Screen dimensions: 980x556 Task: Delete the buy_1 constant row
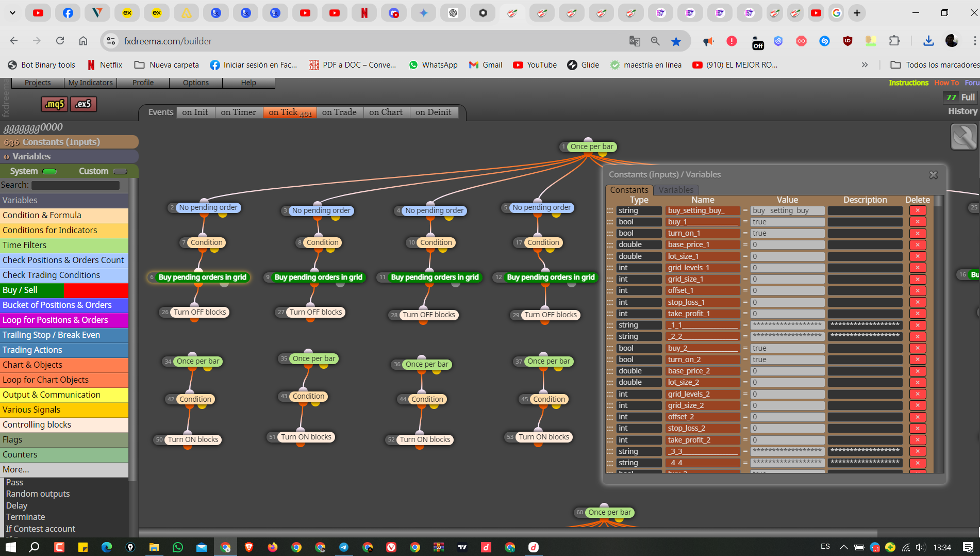tap(918, 222)
